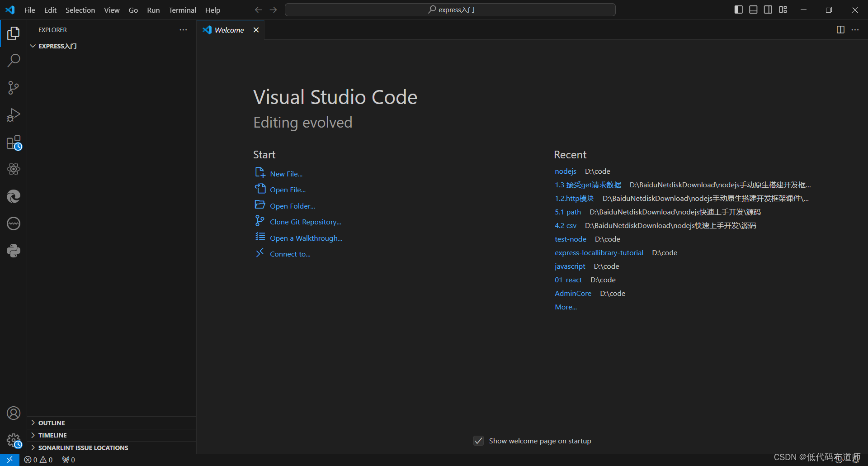Open Explorer Views and More Actions ellipsis
Viewport: 868px width, 466px height.
(183, 30)
